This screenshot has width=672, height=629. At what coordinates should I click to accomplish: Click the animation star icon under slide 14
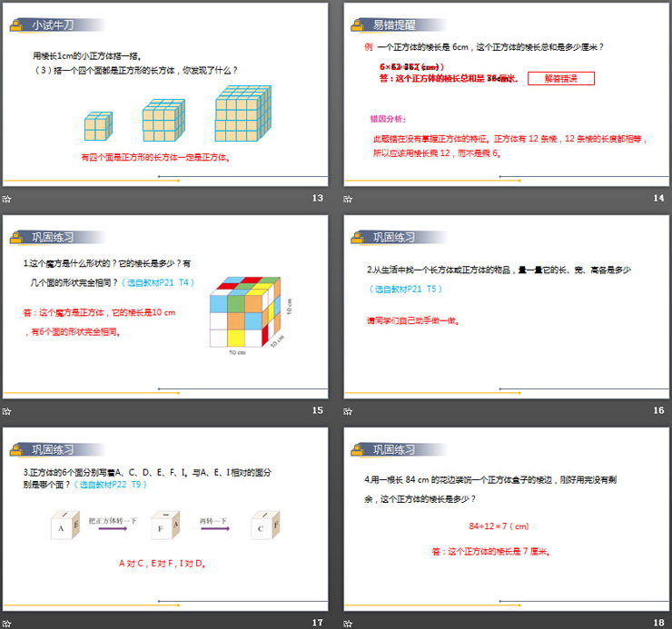(348, 199)
